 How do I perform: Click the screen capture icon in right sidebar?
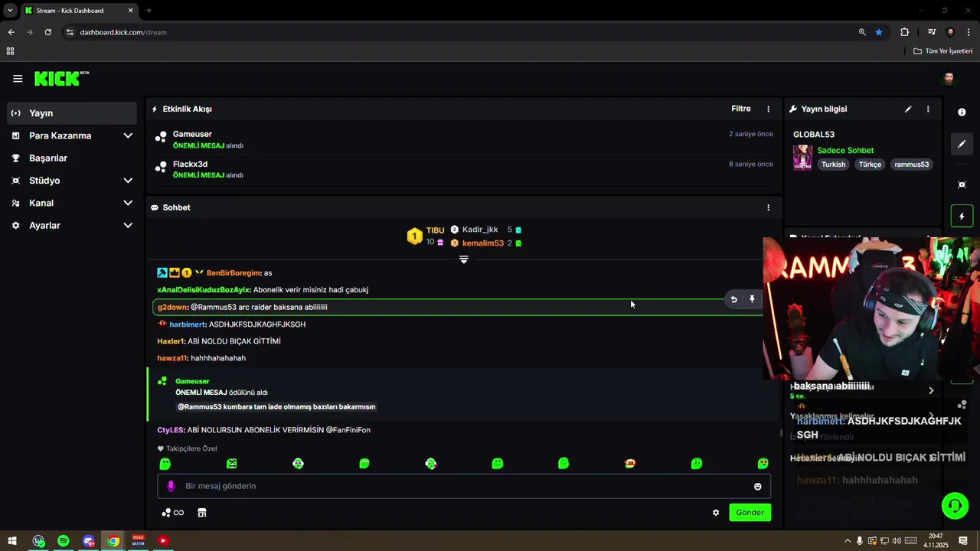pyautogui.click(x=962, y=184)
